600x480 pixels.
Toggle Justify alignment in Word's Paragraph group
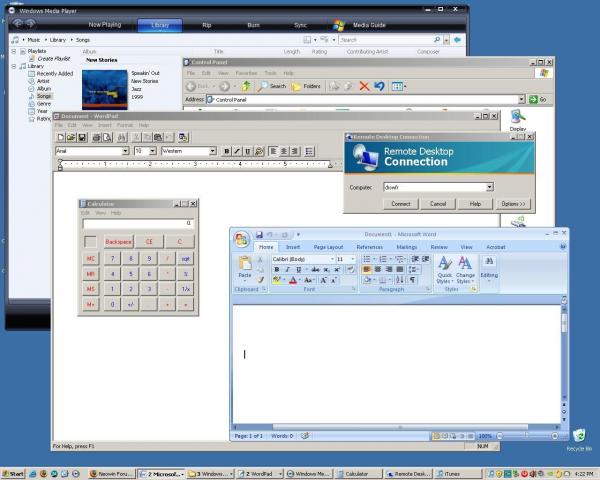point(399,269)
